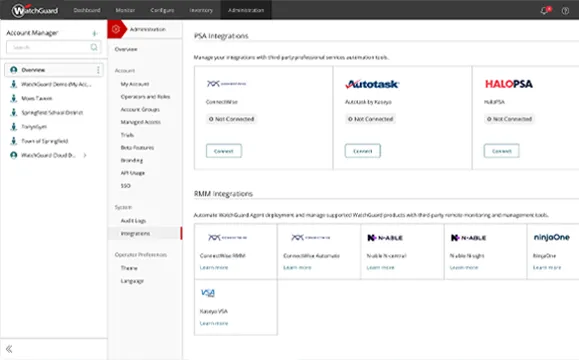Image resolution: width=579 pixels, height=360 pixels.
Task: Open the Dashboard top menu
Action: 87,10
